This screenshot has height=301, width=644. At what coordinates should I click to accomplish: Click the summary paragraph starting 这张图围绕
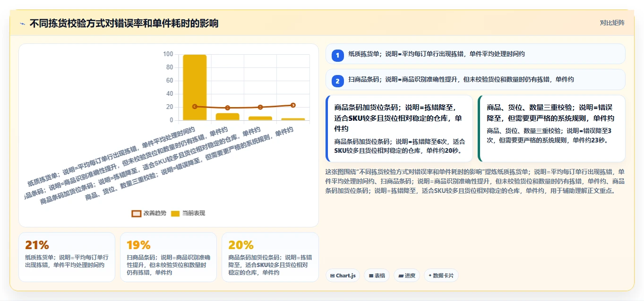tap(475, 181)
